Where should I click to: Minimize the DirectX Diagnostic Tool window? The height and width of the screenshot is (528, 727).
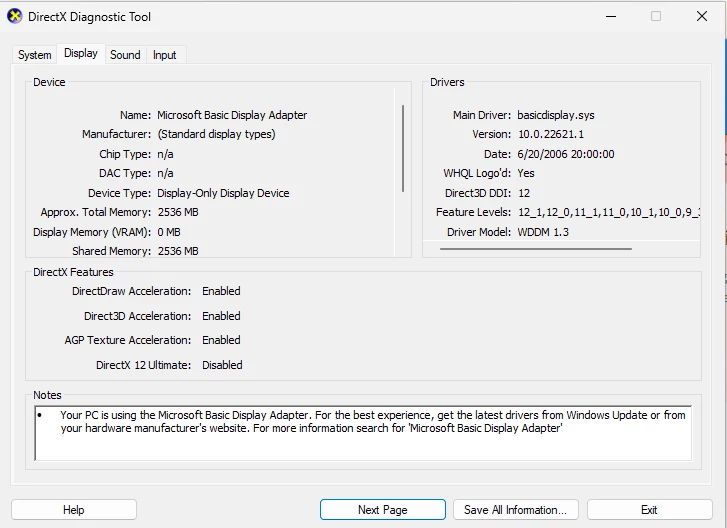[x=611, y=16]
